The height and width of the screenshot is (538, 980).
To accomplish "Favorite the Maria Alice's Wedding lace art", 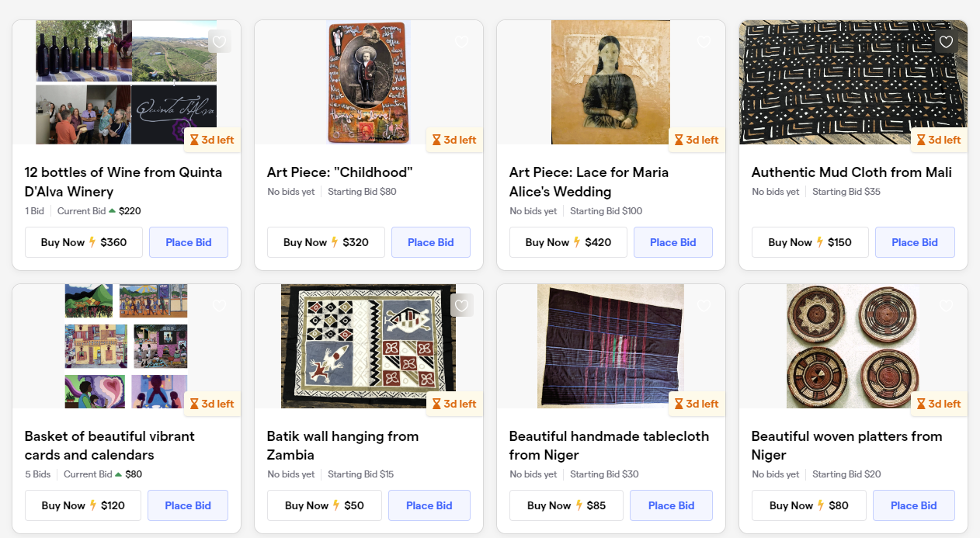I will [704, 42].
